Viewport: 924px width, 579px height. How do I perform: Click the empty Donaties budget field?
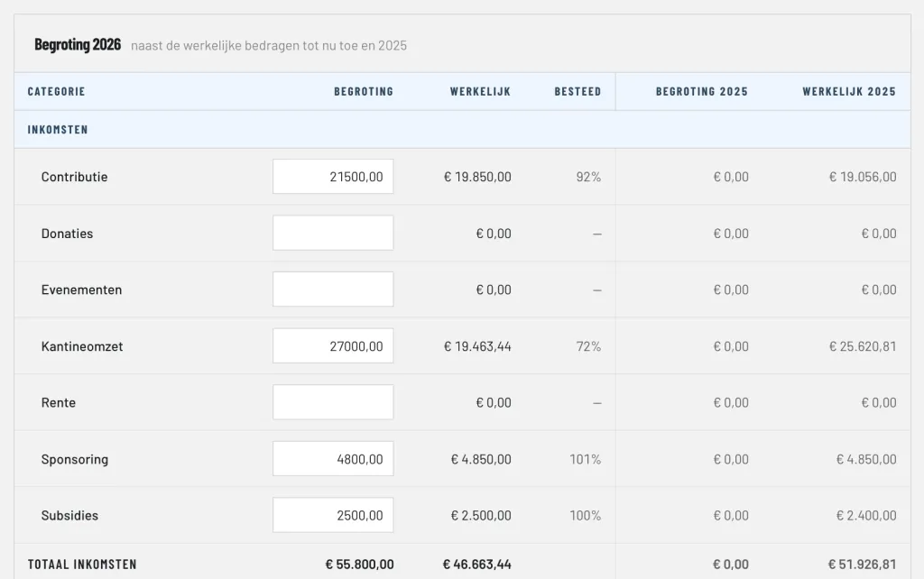[333, 233]
